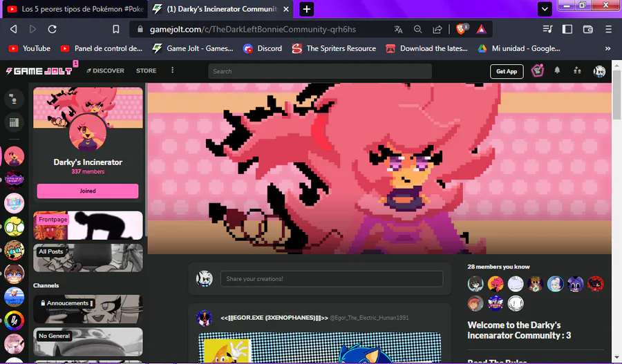The width and height of the screenshot is (622, 364).
Task: Open Brave Shields lion icon
Action: [462, 29]
